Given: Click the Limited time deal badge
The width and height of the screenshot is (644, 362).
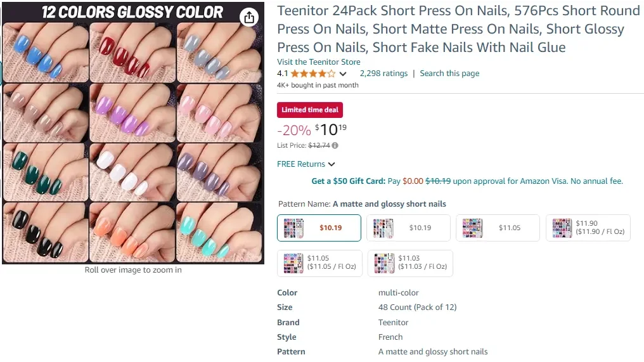Looking at the screenshot, I should point(310,110).
